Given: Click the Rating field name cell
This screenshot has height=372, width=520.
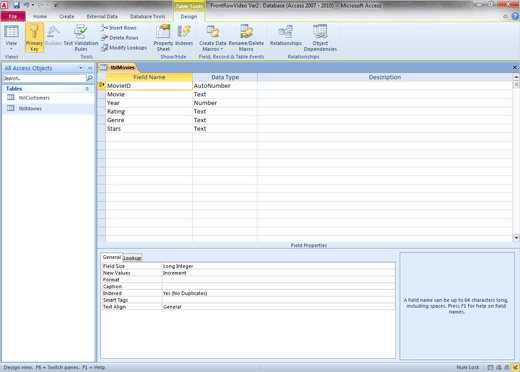Looking at the screenshot, I should coord(149,111).
